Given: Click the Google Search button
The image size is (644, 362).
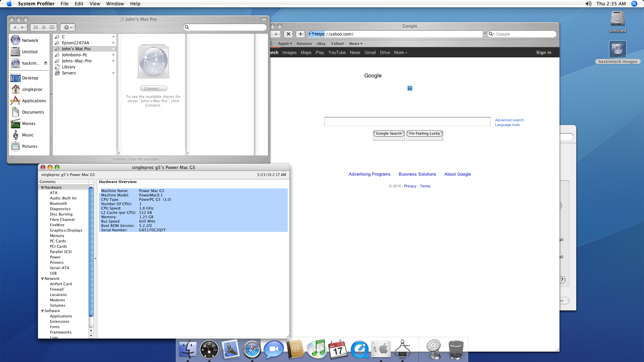Looking at the screenshot, I should [389, 133].
